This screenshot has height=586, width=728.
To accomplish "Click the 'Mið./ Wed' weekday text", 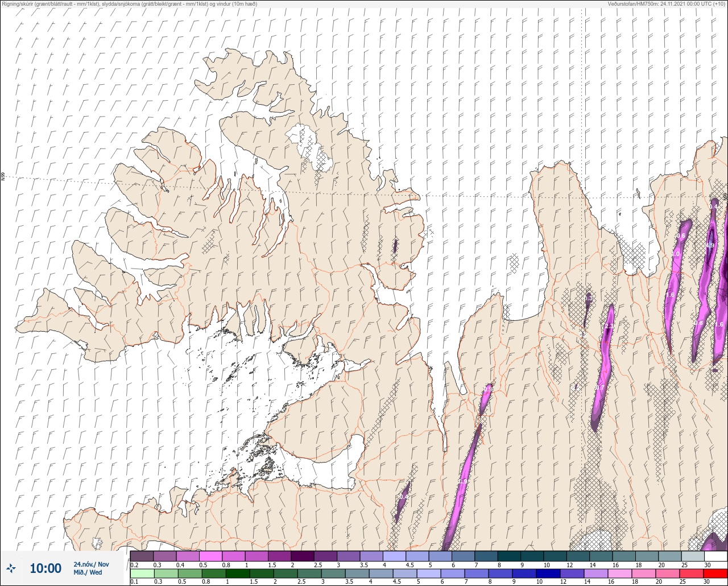I will [88, 572].
